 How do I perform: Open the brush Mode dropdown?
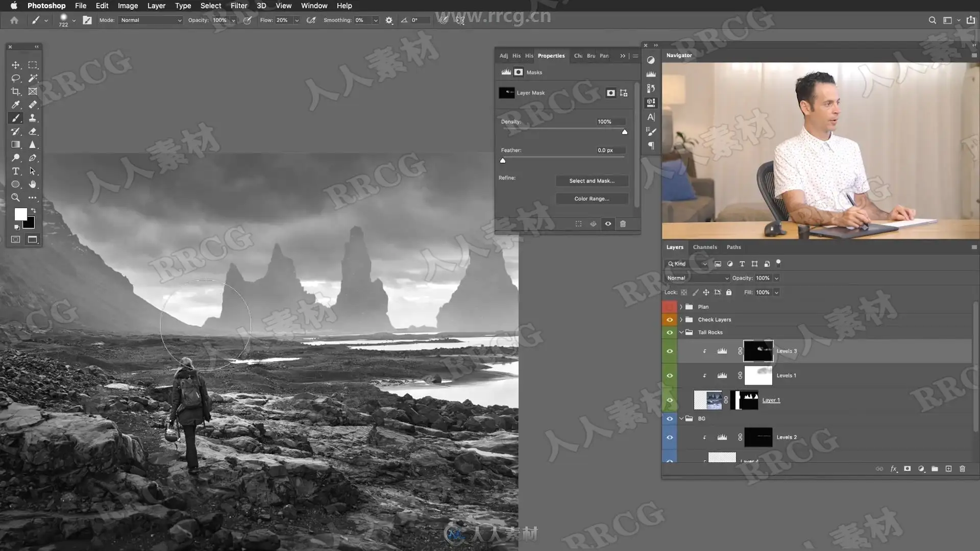[151, 20]
